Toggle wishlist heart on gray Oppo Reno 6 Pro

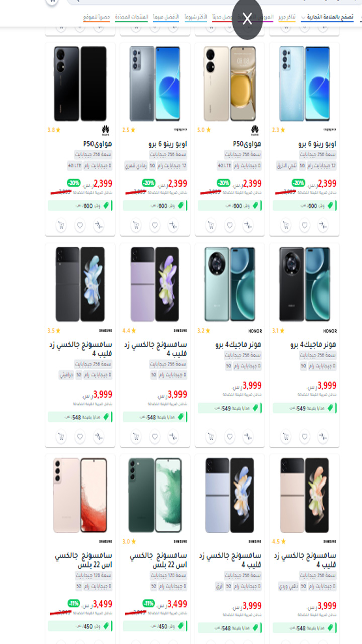[x=155, y=226]
